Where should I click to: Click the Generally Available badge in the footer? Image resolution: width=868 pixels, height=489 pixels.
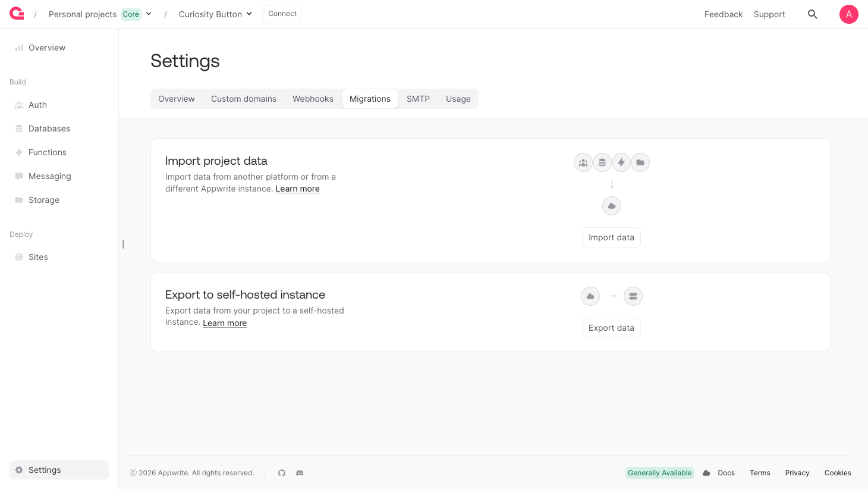click(659, 473)
